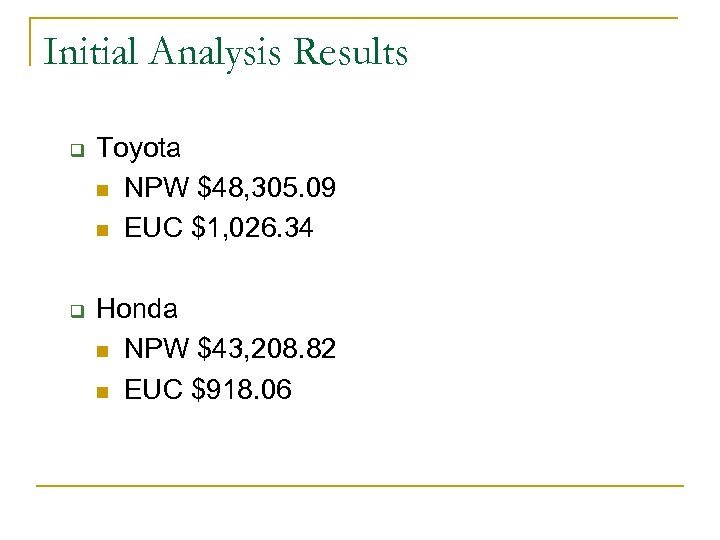Click the NPW label under Toyota

click(157, 189)
